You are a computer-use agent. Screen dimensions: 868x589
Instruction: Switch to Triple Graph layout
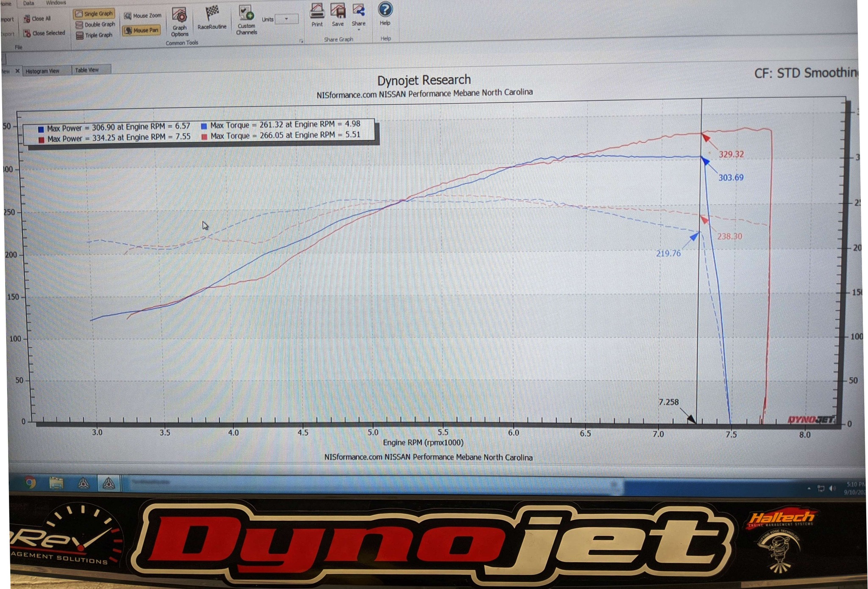(95, 35)
